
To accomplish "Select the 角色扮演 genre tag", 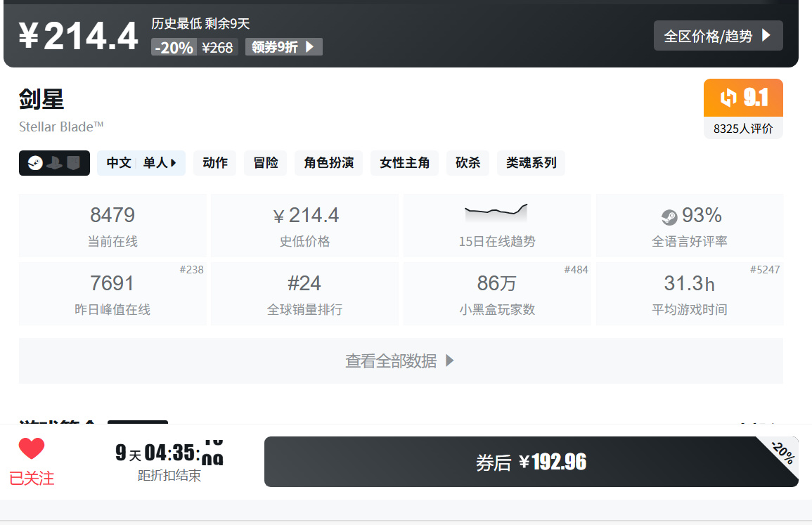I will pos(329,163).
